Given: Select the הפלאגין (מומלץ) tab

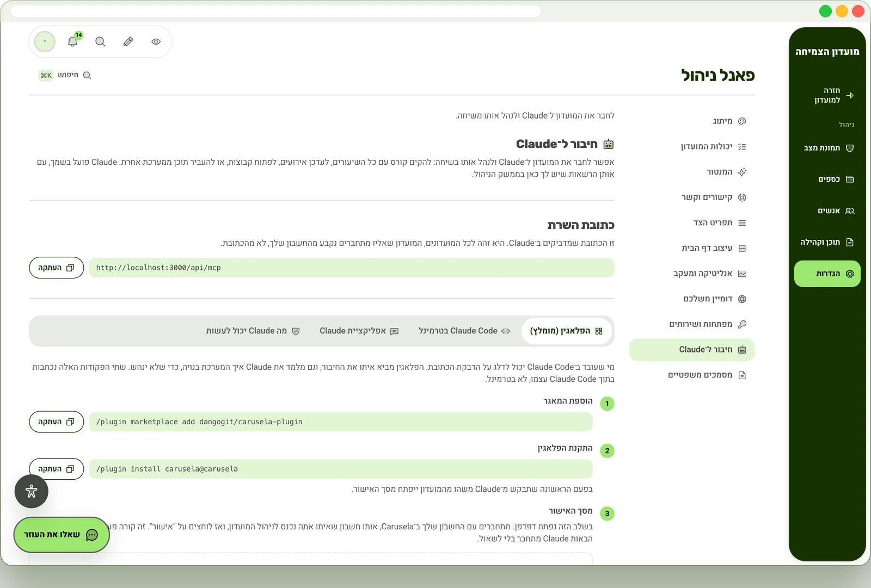Looking at the screenshot, I should click(566, 331).
